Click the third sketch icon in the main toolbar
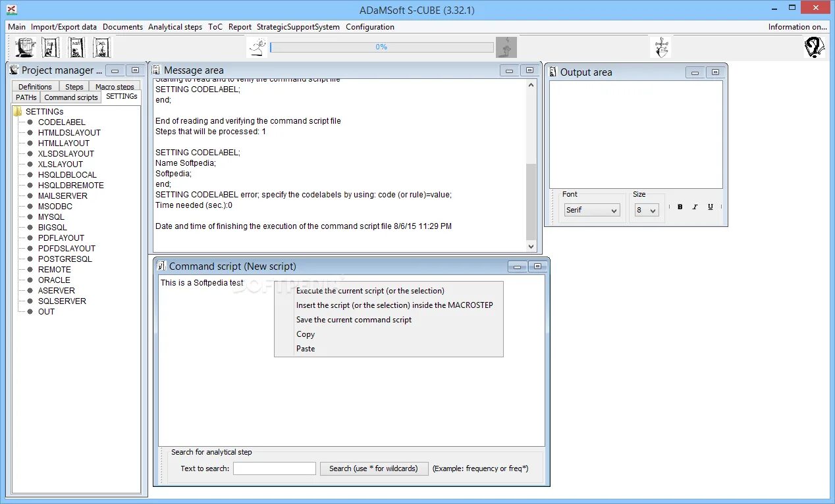 point(77,47)
